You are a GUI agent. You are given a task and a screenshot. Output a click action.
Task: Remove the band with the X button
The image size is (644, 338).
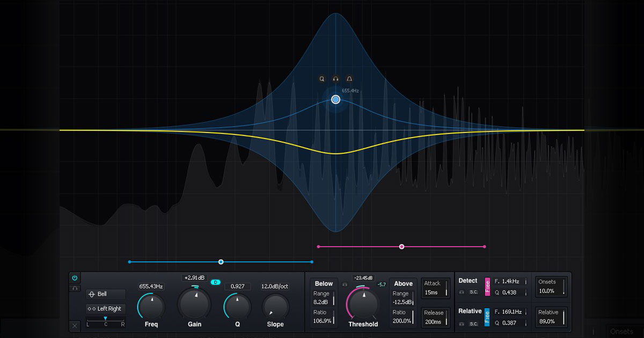[75, 325]
